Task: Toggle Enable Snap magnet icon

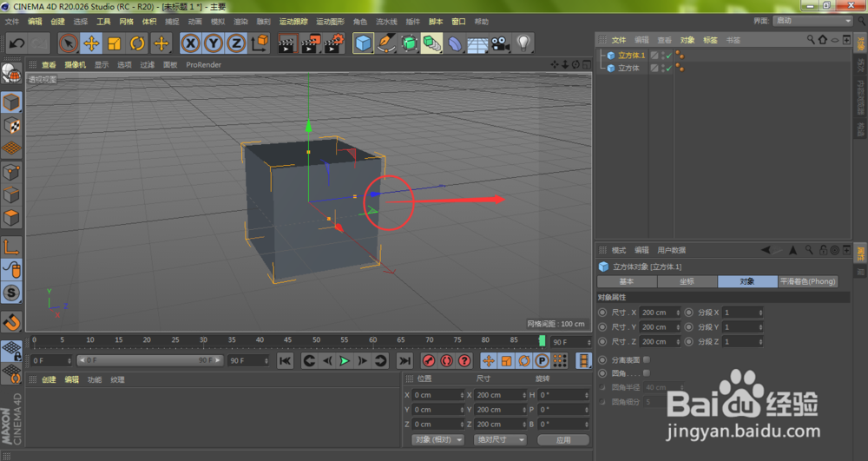Action: coord(11,321)
